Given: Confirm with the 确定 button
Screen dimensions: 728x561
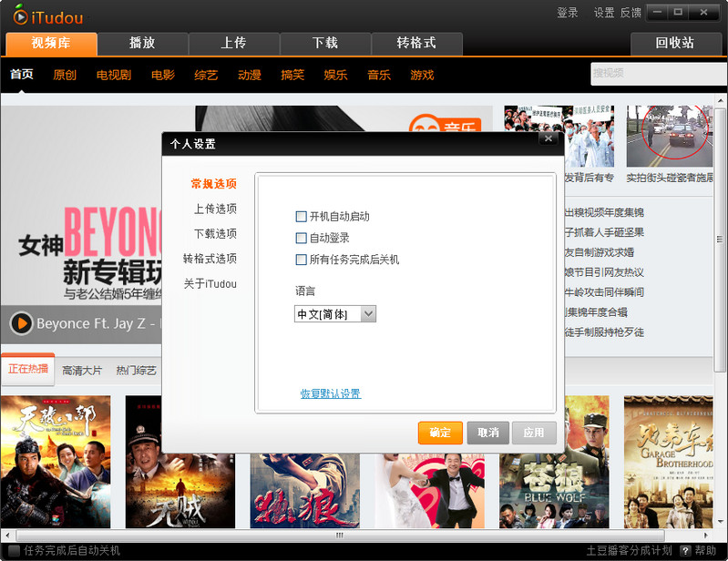Looking at the screenshot, I should [x=440, y=433].
